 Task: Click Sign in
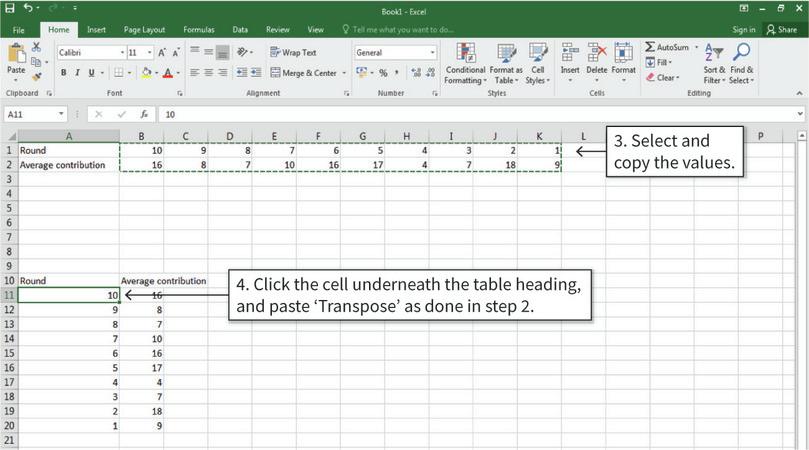tap(743, 30)
